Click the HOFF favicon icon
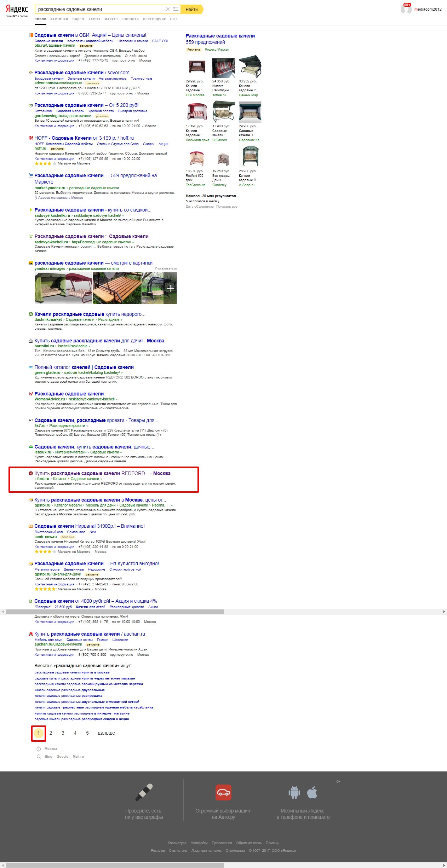 pyautogui.click(x=31, y=138)
